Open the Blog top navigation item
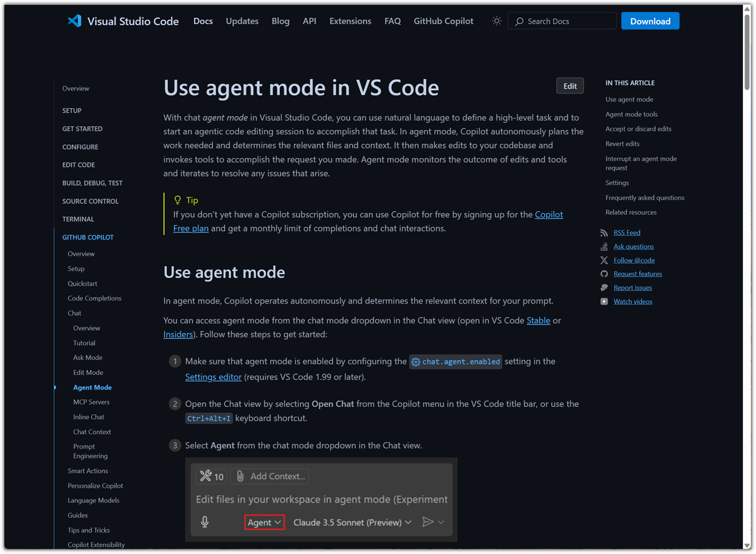This screenshot has width=756, height=554. (281, 21)
